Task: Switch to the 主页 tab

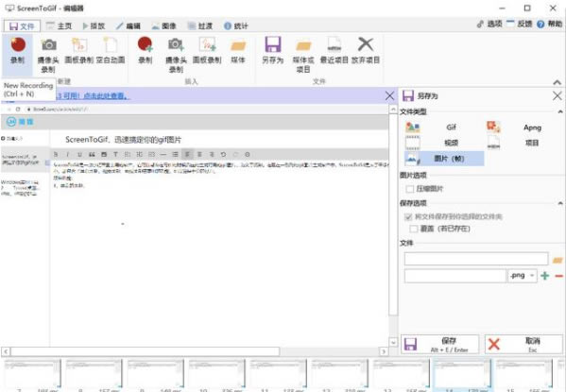Action: click(60, 26)
